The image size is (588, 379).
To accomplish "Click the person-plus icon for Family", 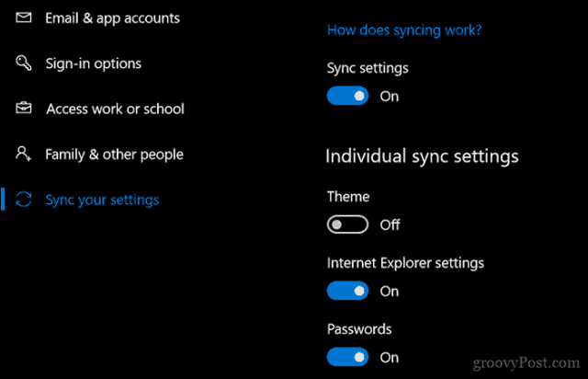I will (23, 154).
